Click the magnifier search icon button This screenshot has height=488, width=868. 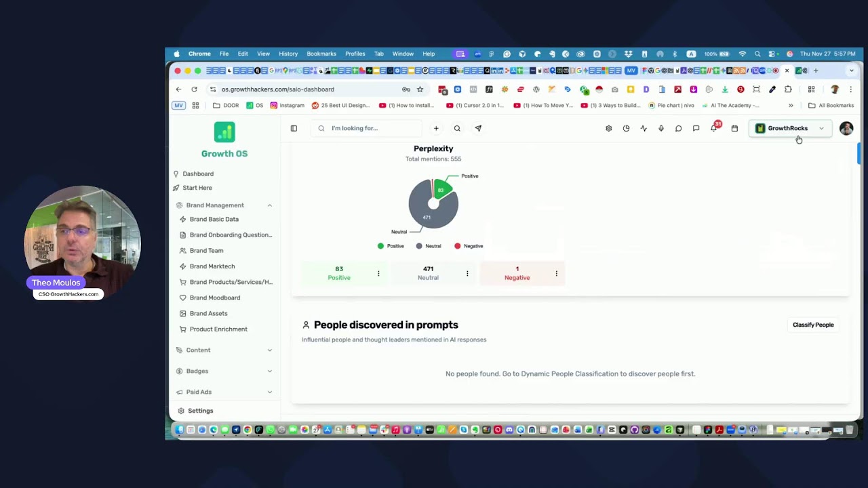point(457,128)
